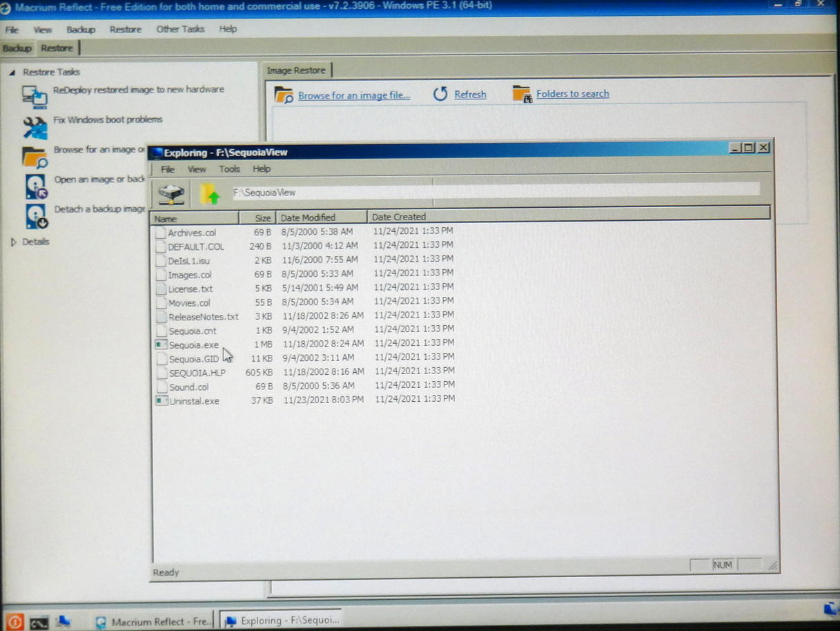Viewport: 840px width, 631px height.
Task: Click the F:\SequoiaView path field
Action: [496, 191]
